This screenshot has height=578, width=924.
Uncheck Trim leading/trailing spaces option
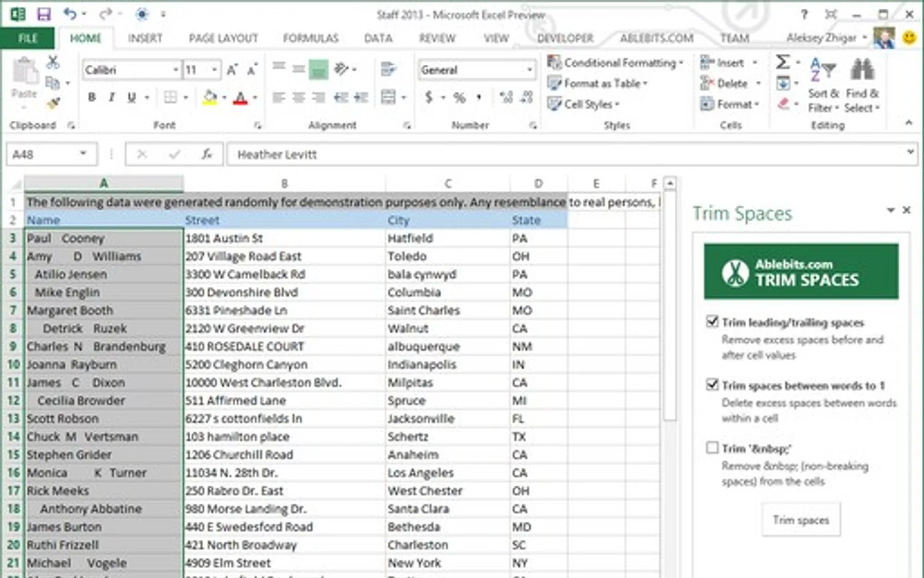click(x=712, y=321)
